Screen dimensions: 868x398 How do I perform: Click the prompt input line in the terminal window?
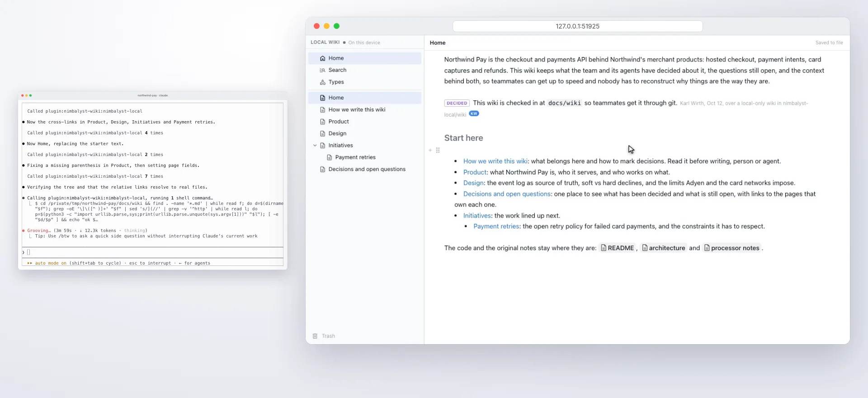(153, 252)
